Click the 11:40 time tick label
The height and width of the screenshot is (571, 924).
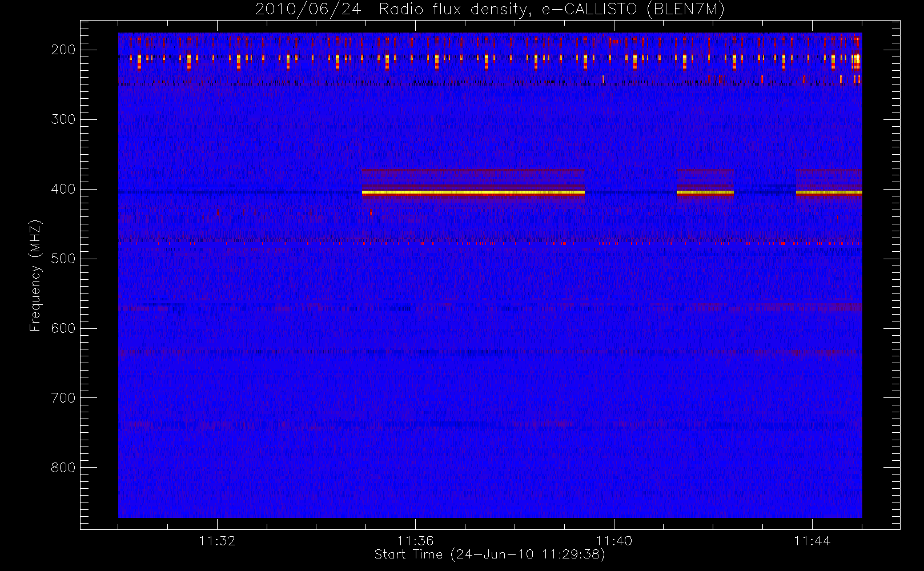point(614,541)
